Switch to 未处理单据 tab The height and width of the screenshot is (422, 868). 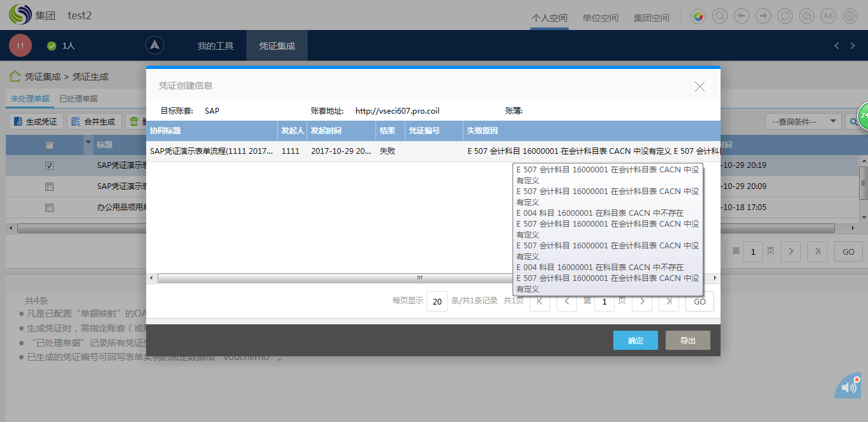tap(30, 99)
